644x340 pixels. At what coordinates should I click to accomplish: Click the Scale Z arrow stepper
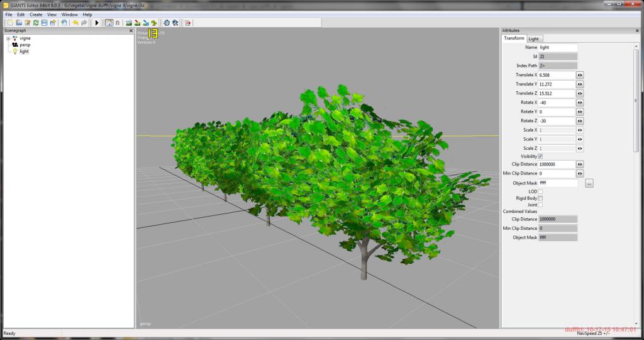coord(579,149)
